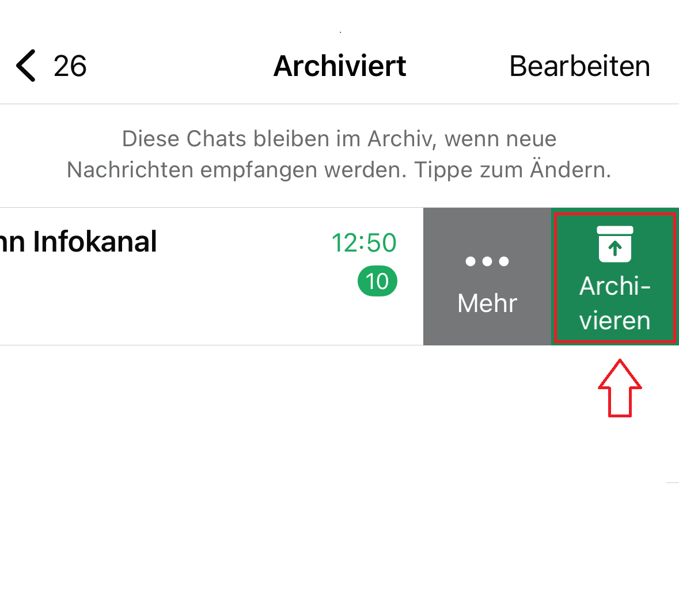Select the 'Diese Chats bleiben im Archiv' notice
The height and width of the screenshot is (616, 679).
339,139
